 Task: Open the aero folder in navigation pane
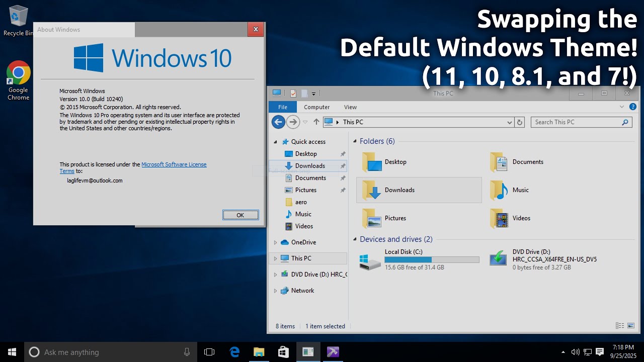pyautogui.click(x=296, y=202)
